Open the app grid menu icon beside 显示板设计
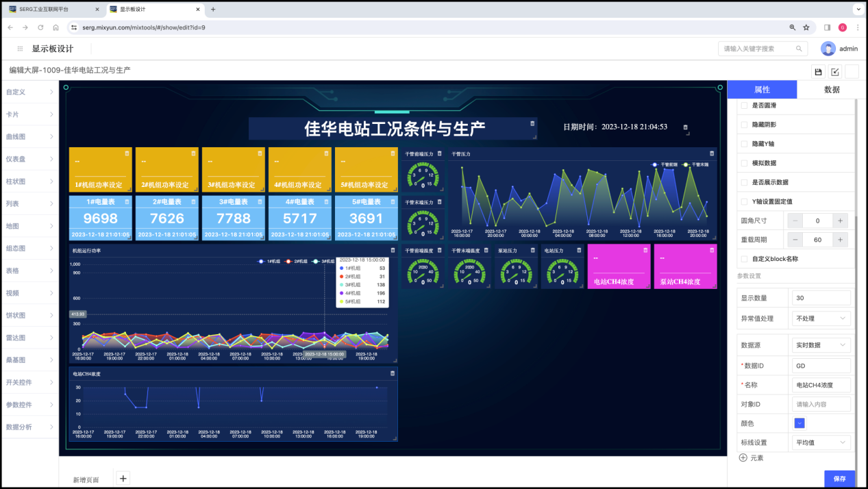This screenshot has height=489, width=868. point(21,49)
